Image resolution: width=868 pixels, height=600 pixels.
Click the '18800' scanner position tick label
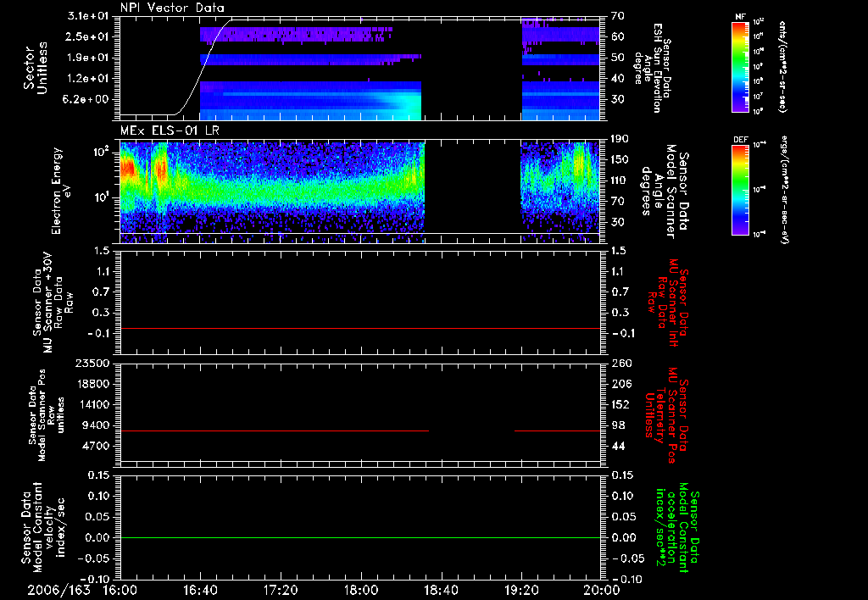tap(92, 384)
